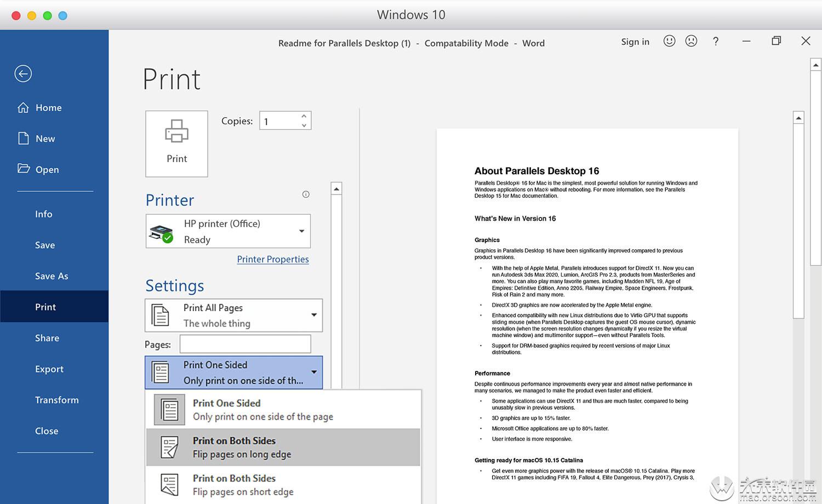The image size is (822, 504).
Task: Collapse the Print One Sided dropdown
Action: click(x=313, y=373)
